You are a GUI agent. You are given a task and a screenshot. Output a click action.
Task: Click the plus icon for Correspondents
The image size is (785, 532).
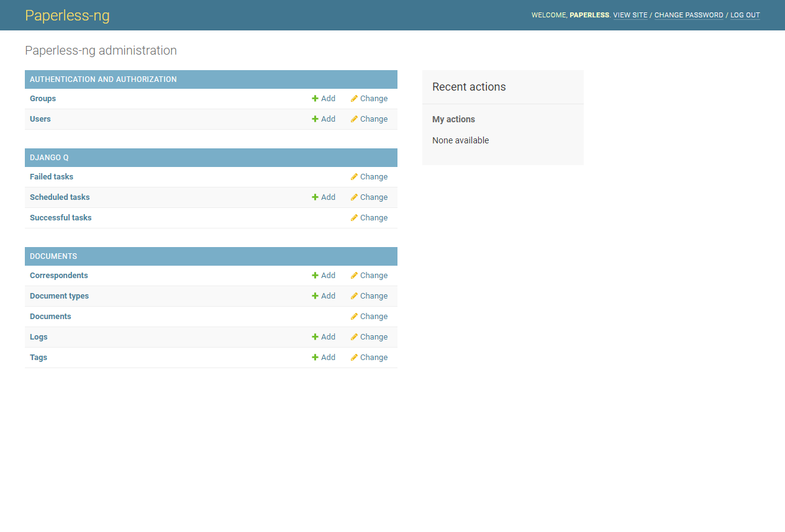(x=315, y=276)
